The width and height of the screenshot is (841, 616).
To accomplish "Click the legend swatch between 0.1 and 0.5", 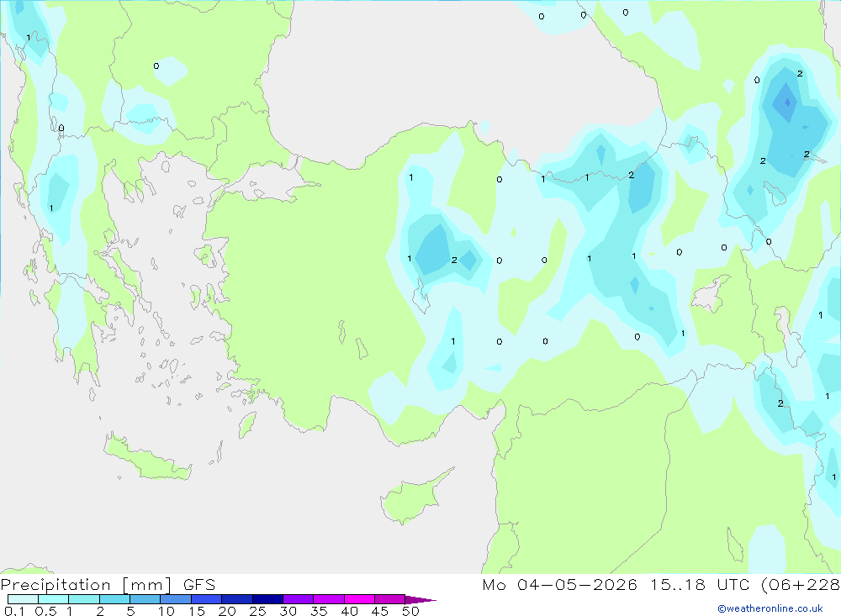I will pos(23,599).
